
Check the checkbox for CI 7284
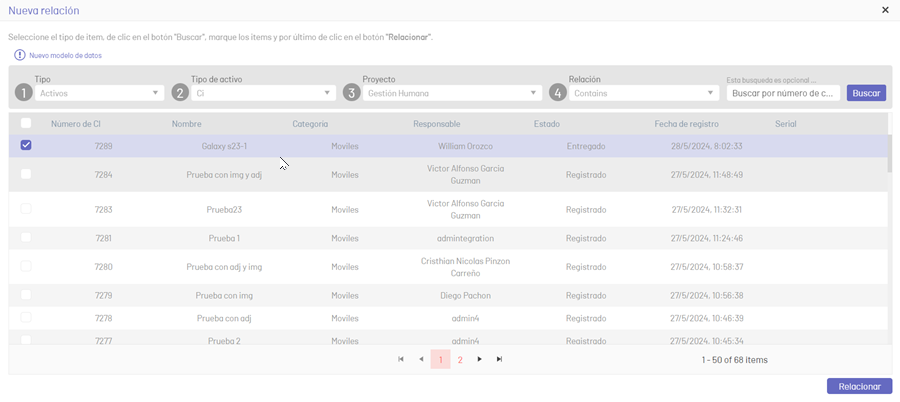point(26,174)
